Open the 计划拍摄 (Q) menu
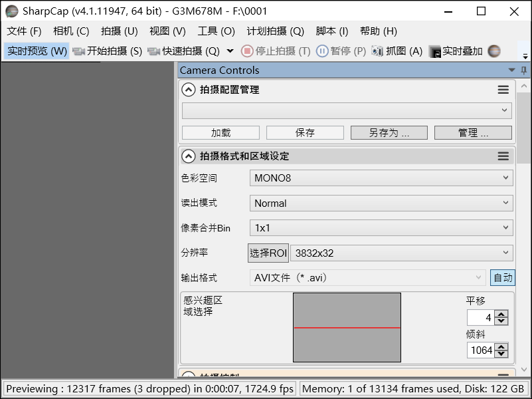Image resolution: width=532 pixels, height=399 pixels. point(275,31)
